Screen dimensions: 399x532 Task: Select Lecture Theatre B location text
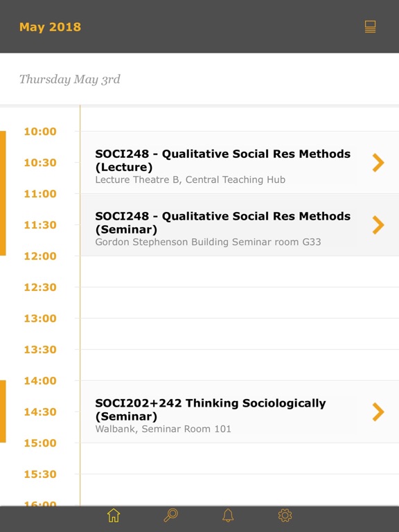(x=190, y=179)
